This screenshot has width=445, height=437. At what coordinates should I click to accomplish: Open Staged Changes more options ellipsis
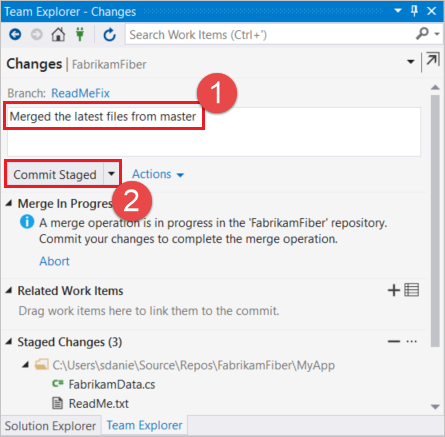[x=412, y=342]
